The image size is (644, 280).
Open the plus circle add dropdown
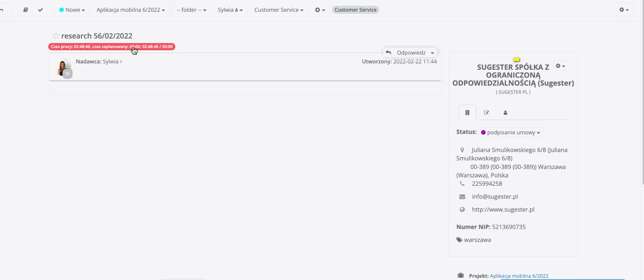(x=320, y=10)
